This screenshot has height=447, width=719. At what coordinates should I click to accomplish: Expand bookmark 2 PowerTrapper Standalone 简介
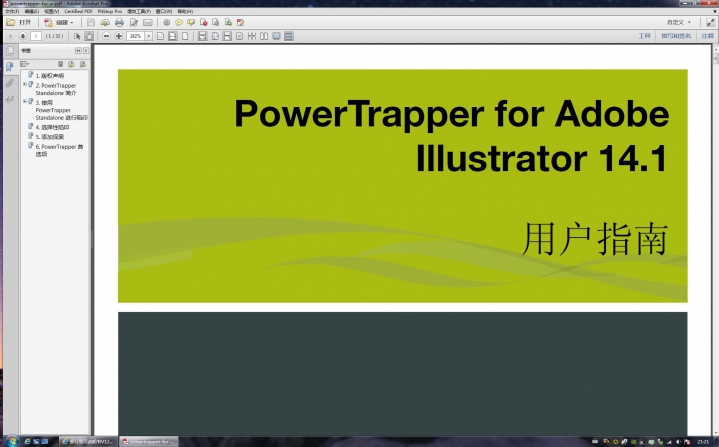click(x=24, y=85)
